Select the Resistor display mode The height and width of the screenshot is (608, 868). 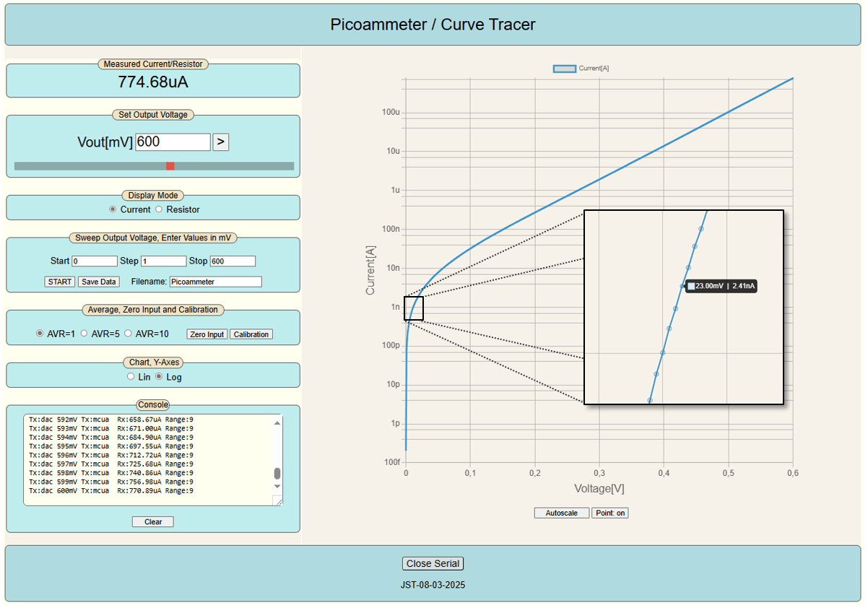tap(160, 209)
